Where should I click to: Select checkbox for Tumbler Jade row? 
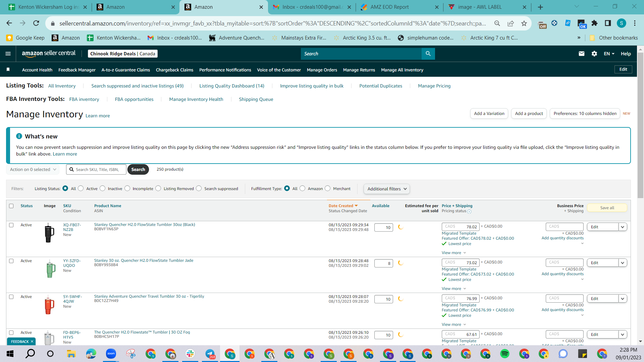click(11, 261)
